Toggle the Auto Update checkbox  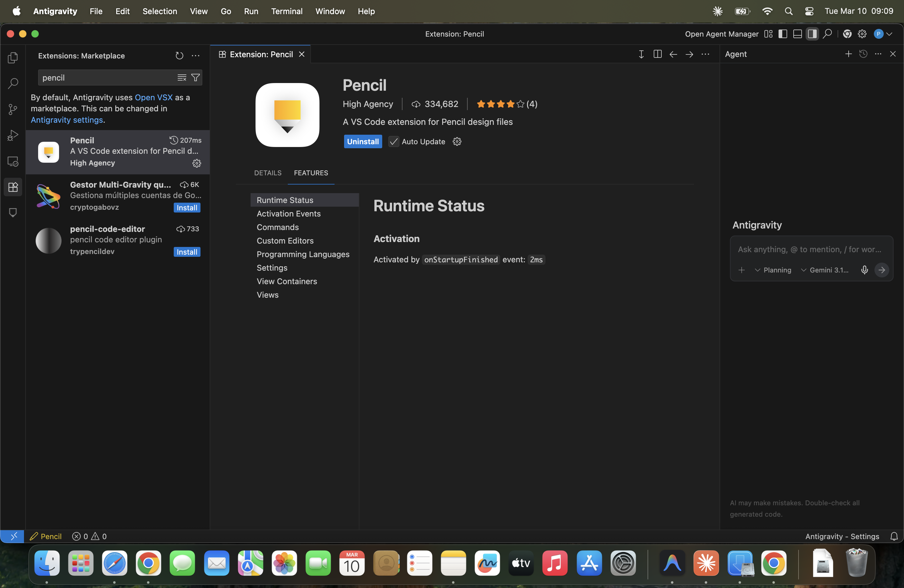[x=394, y=142]
